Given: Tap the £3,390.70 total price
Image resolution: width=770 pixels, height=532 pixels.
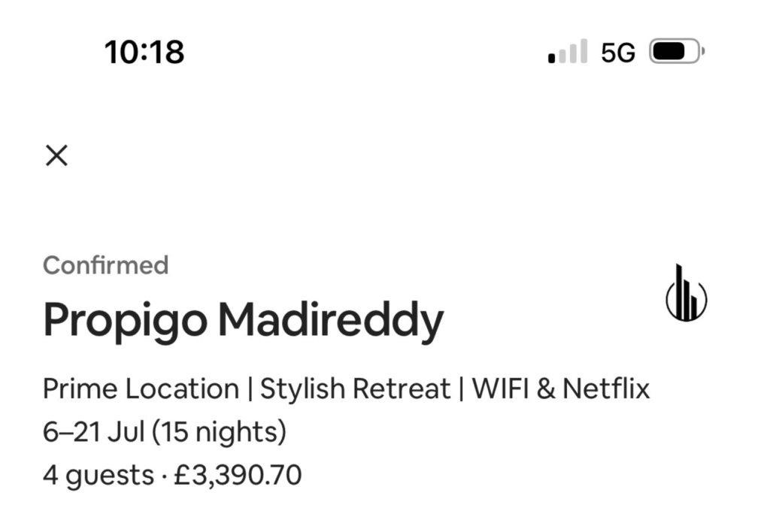Looking at the screenshot, I should [238, 476].
